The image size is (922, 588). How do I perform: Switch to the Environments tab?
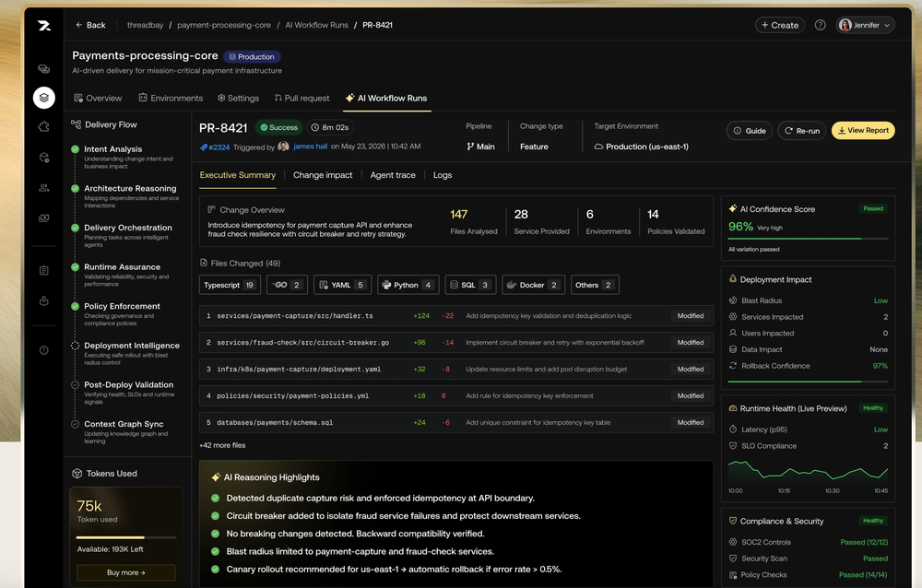tap(171, 99)
